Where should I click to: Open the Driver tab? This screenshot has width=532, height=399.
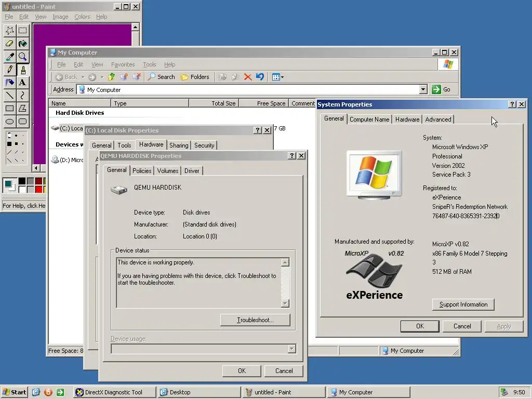[192, 170]
